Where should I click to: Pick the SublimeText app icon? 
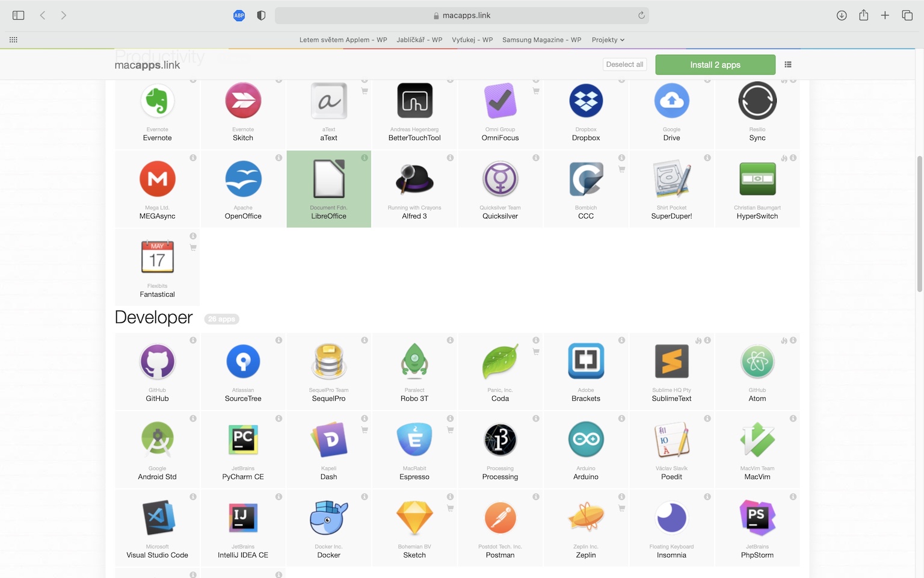[671, 361]
